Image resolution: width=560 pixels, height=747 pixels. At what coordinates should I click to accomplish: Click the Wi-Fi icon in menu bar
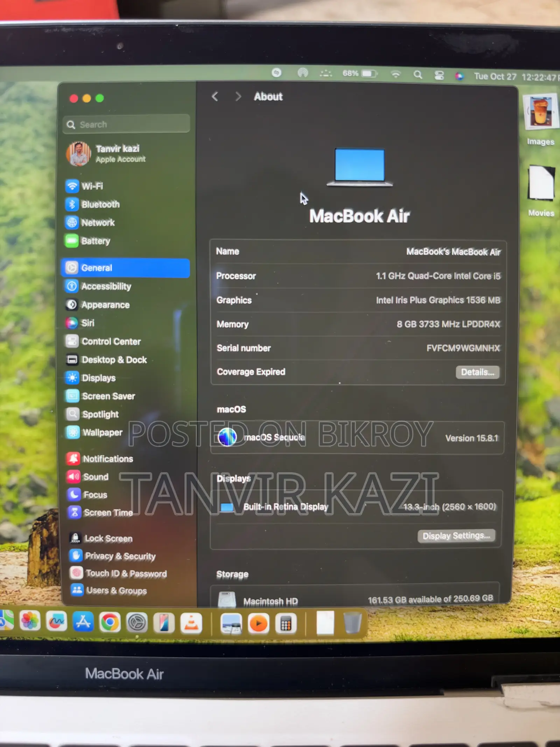tap(395, 74)
